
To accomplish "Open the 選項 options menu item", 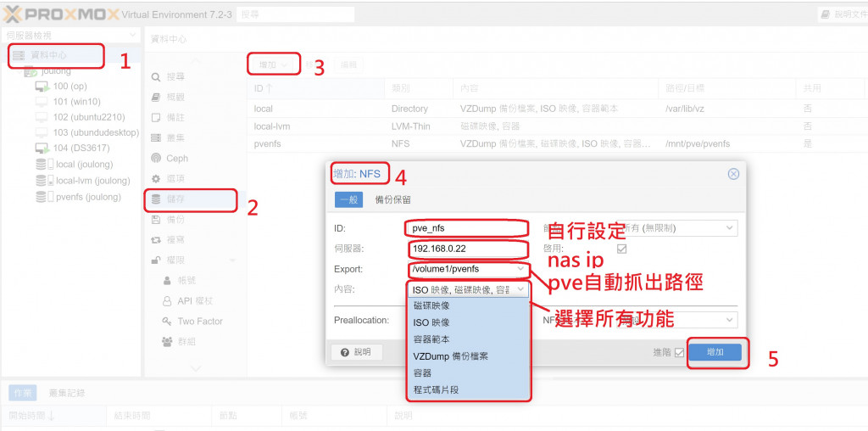I will point(175,179).
